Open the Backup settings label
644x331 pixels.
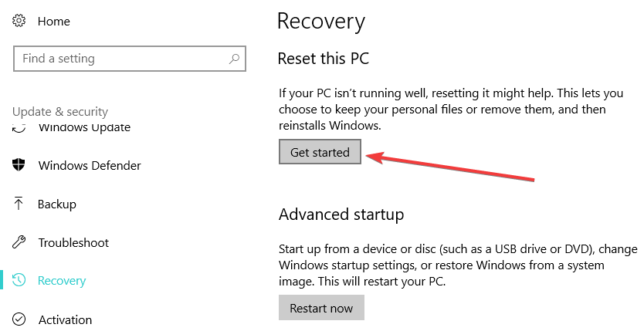tap(57, 204)
